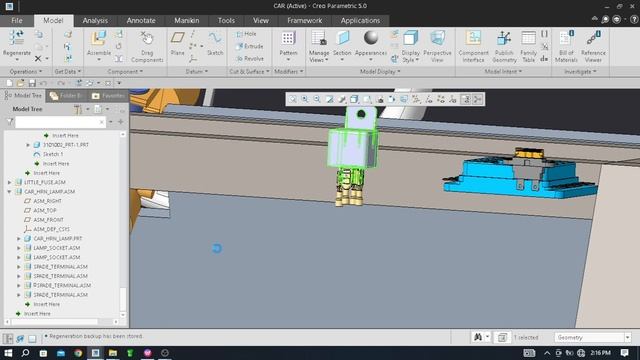This screenshot has height=360, width=640.
Task: Click the model tree vertical scrollbar
Action: coord(123,224)
